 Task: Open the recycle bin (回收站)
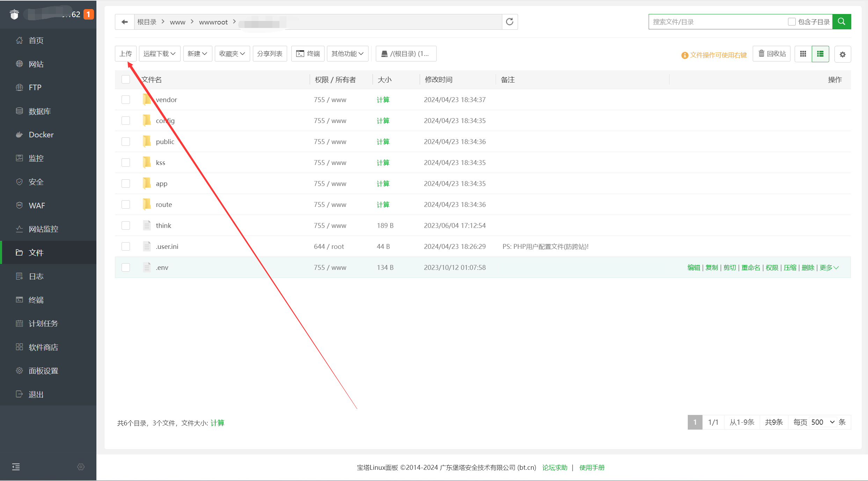[772, 53]
